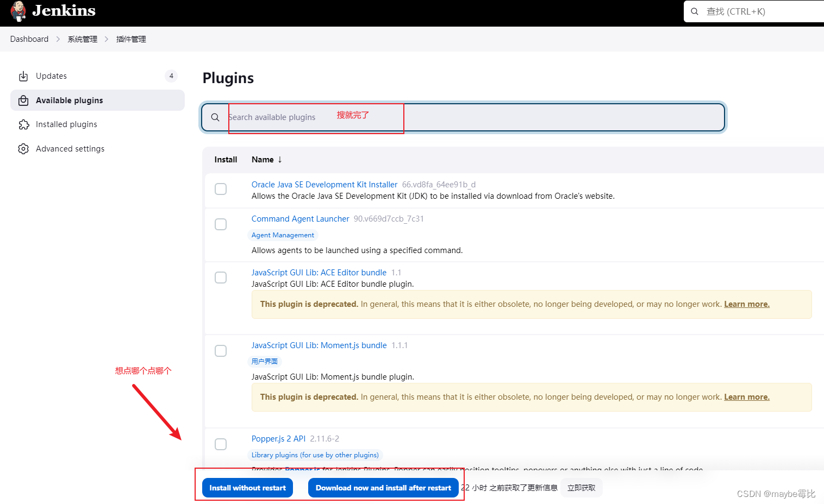Click the magnifier icon in plugin search bar
This screenshot has width=824, height=504.
(x=215, y=117)
